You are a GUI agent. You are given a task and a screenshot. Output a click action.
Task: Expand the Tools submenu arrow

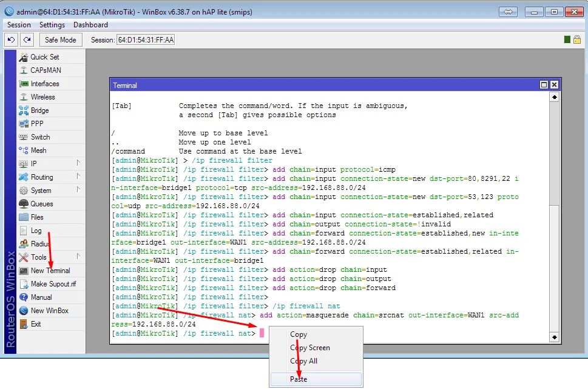point(78,256)
